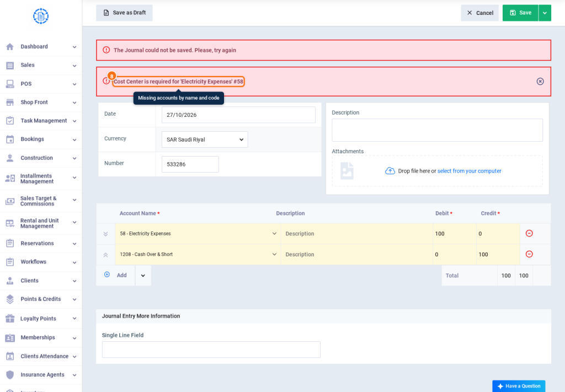Click the Electricity Expenses debit field

455,234
